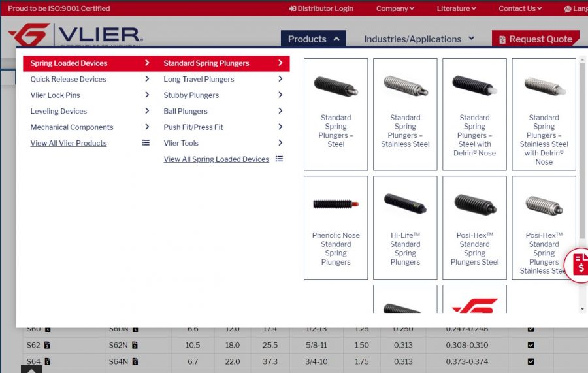Open Standard Spring Plungers – Steel card

pos(336,114)
